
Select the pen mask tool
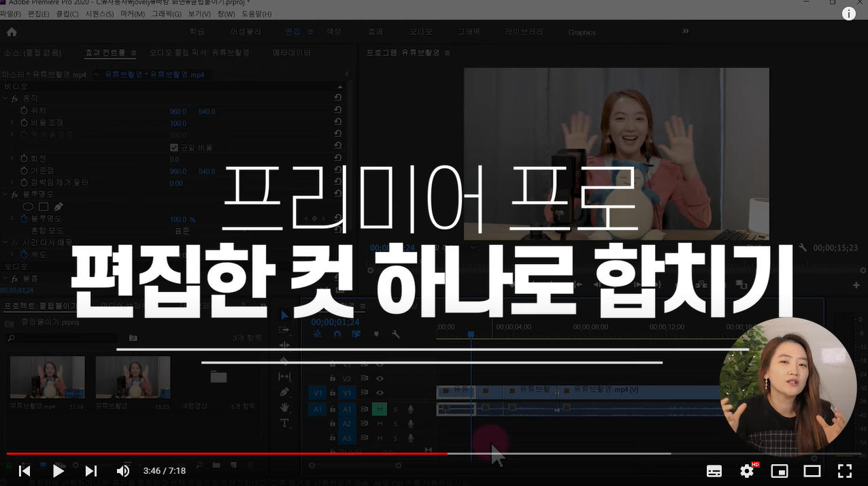coord(59,206)
